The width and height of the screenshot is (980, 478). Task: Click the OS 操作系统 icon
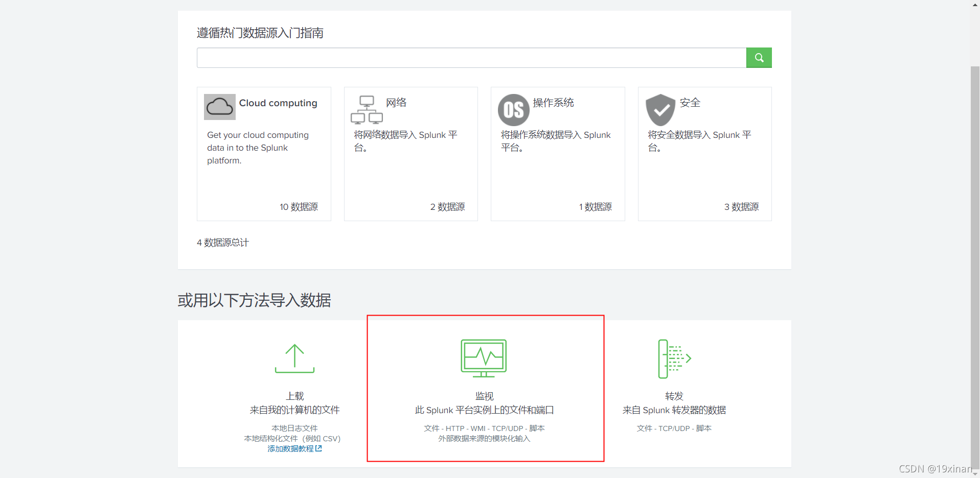click(x=513, y=110)
